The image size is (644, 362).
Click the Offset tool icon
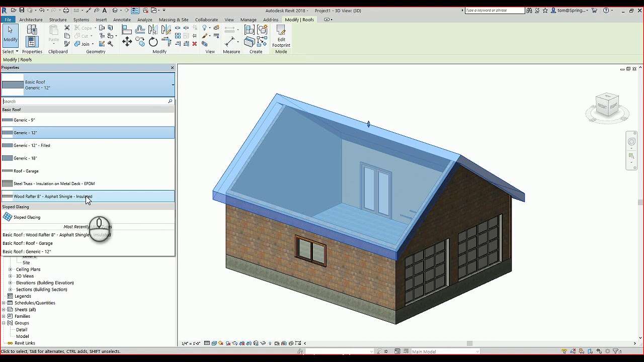(x=140, y=30)
